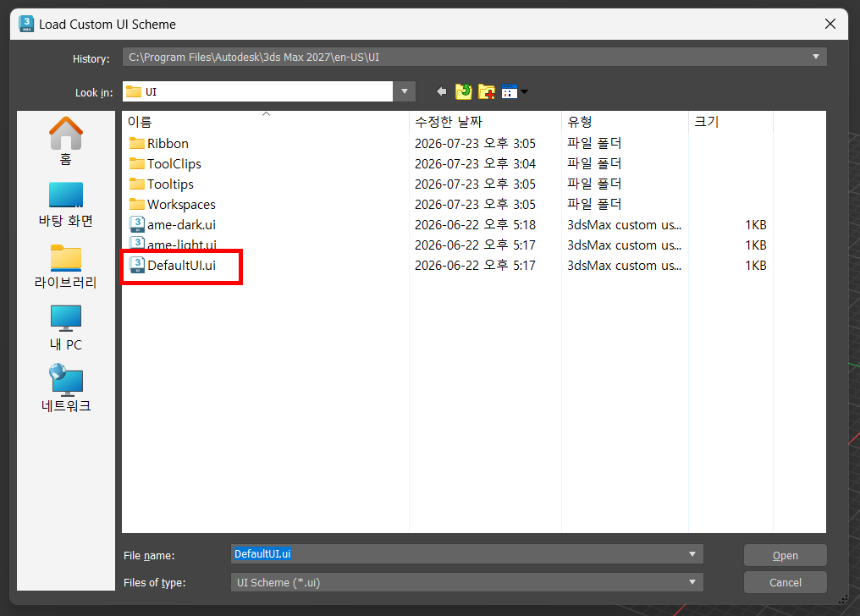The image size is (860, 616).
Task: Sort by the 수정한 날짜 column header
Action: pos(485,122)
